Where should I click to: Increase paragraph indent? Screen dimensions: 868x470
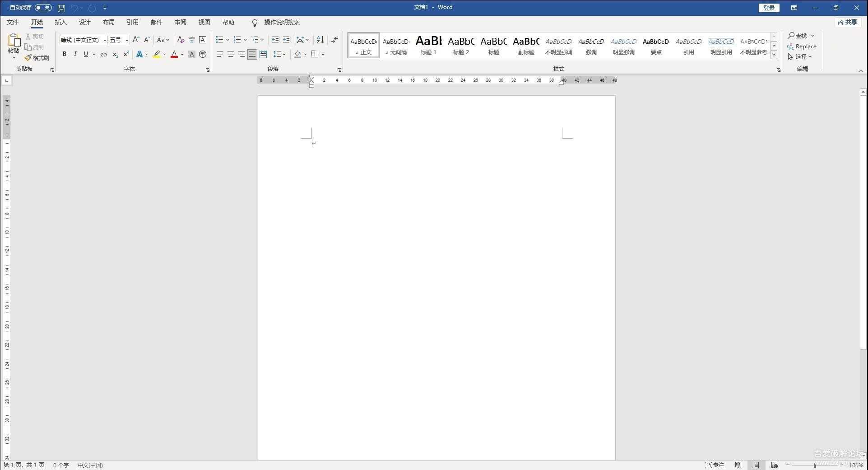pos(286,40)
